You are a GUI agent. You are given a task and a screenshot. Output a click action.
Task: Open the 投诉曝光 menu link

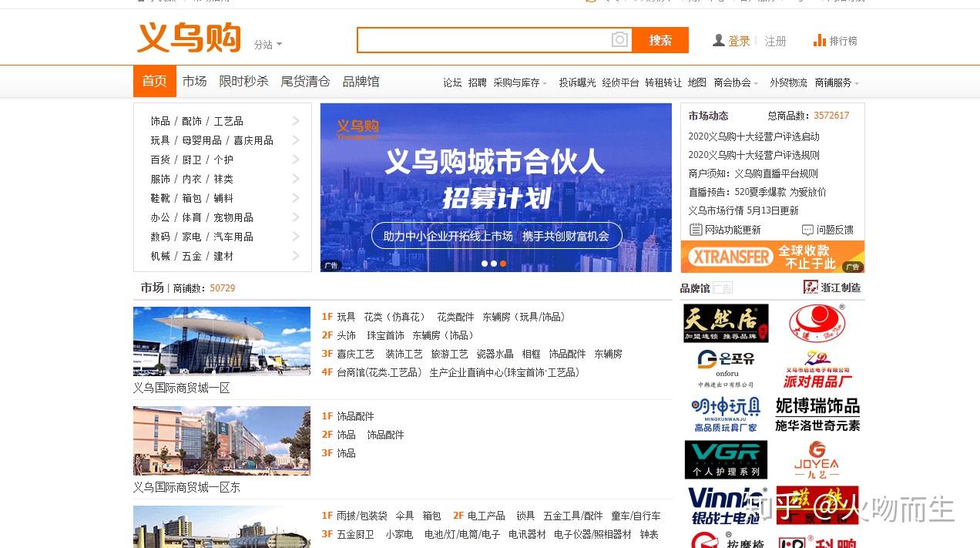click(x=577, y=82)
